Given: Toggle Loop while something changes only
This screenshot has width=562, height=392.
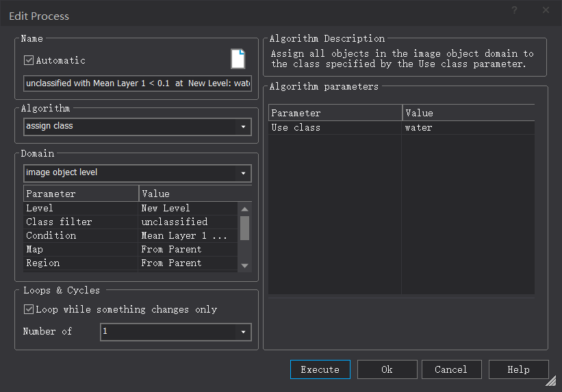Looking at the screenshot, I should [x=29, y=309].
